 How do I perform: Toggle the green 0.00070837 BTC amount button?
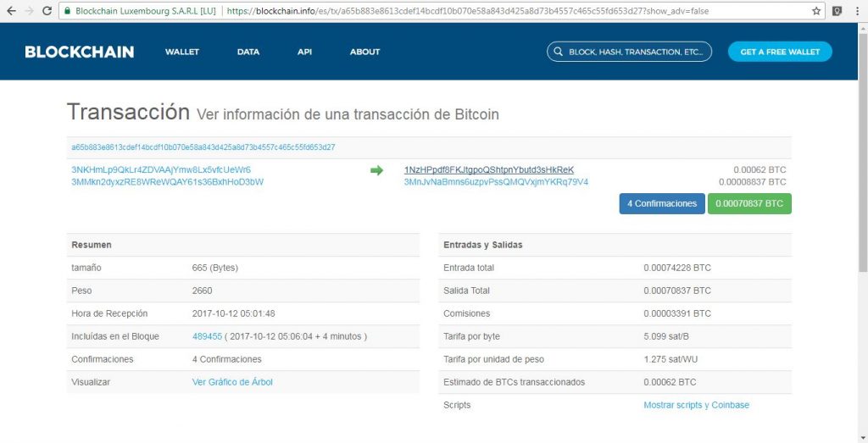[x=749, y=203]
